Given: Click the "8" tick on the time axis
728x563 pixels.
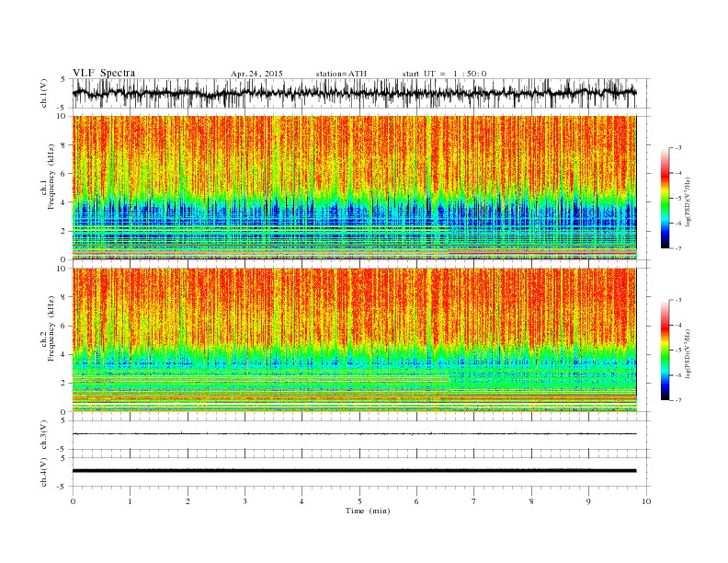Looking at the screenshot, I should click(x=531, y=501).
